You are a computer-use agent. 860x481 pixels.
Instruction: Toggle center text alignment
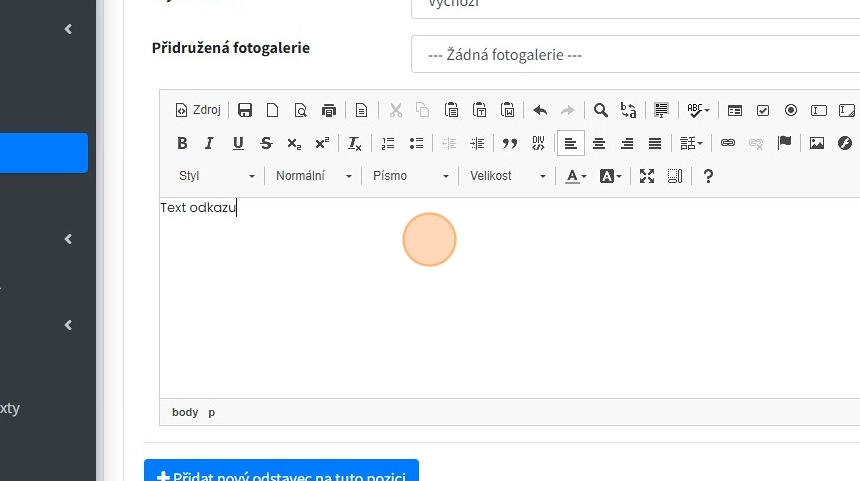coord(599,143)
